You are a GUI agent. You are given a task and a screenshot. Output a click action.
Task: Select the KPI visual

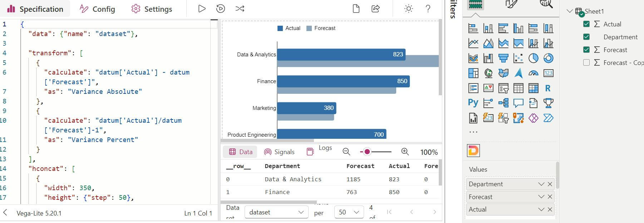(x=488, y=88)
